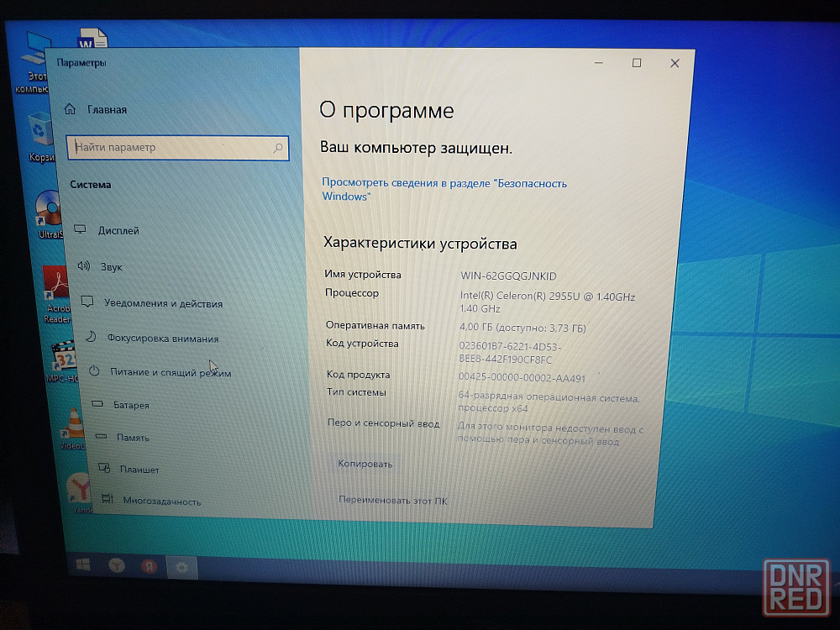Select the MPC-HC desktop icon

coord(63,362)
